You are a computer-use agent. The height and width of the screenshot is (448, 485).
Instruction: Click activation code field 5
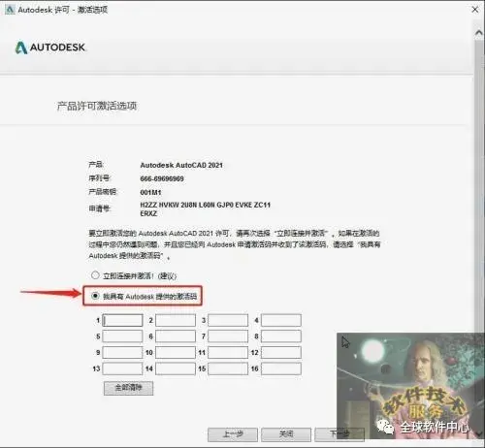click(x=122, y=336)
